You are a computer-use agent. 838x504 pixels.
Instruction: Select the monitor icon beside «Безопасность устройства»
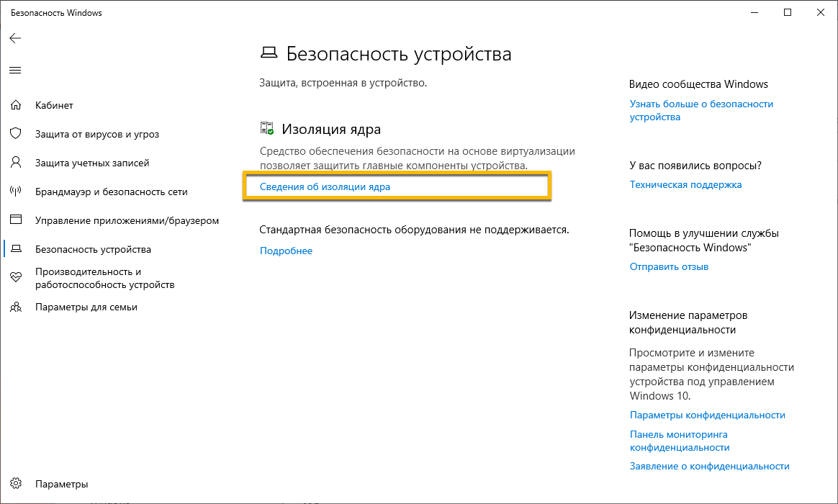pyautogui.click(x=16, y=249)
